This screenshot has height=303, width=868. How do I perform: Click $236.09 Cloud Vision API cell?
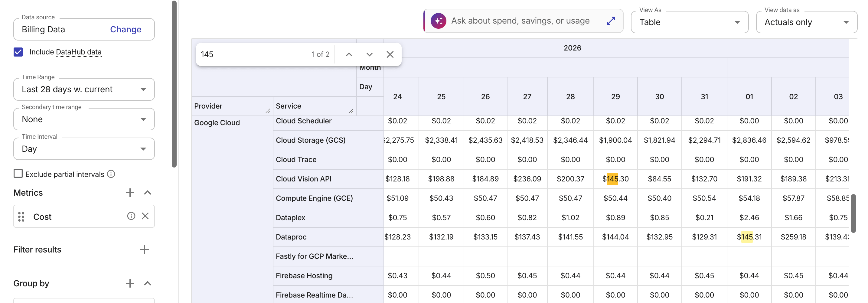(x=527, y=179)
